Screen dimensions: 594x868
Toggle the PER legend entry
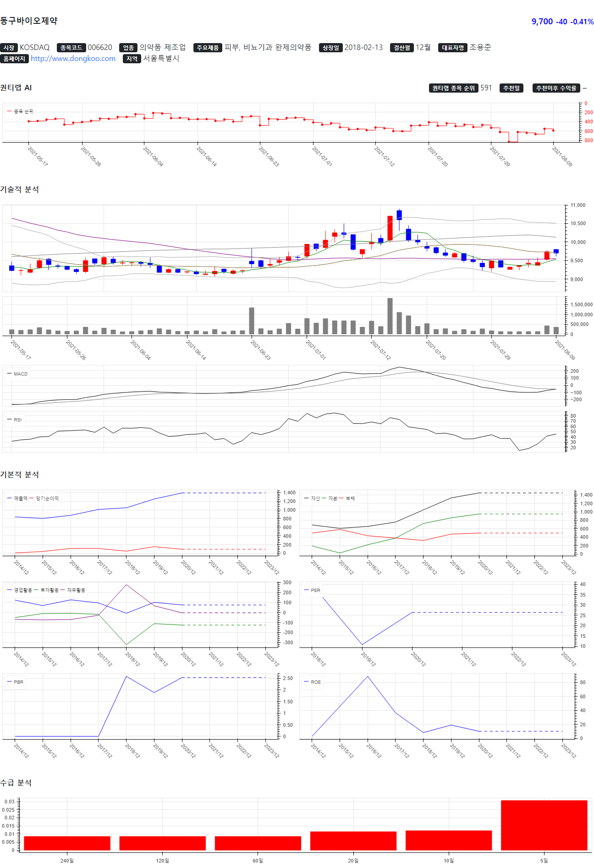pyautogui.click(x=312, y=591)
